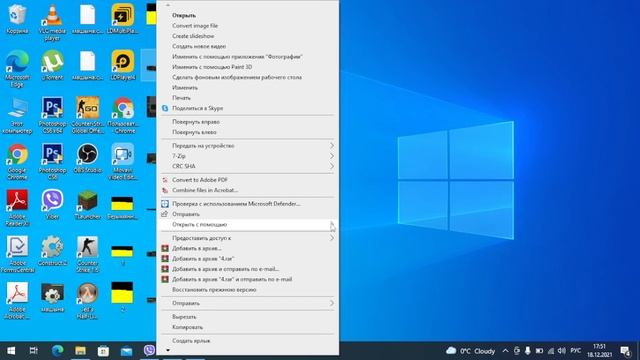Open the clock and date flyout
Image resolution: width=640 pixels, height=360 pixels.
[599, 351]
